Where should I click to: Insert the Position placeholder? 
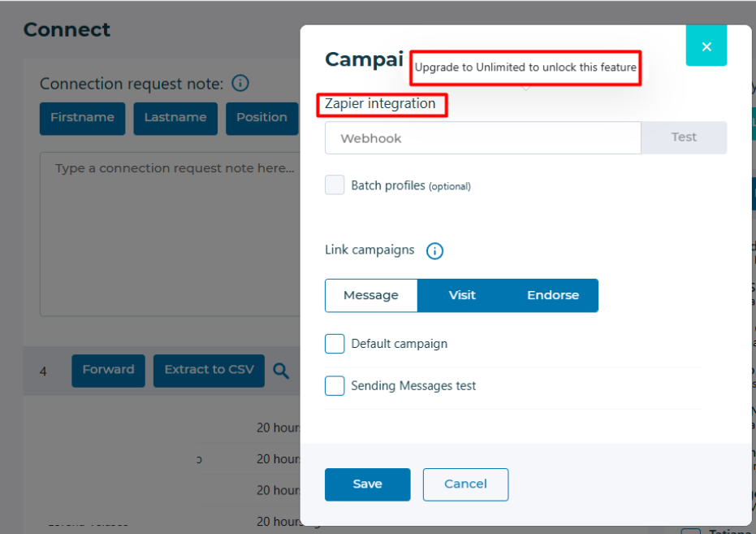coord(261,118)
